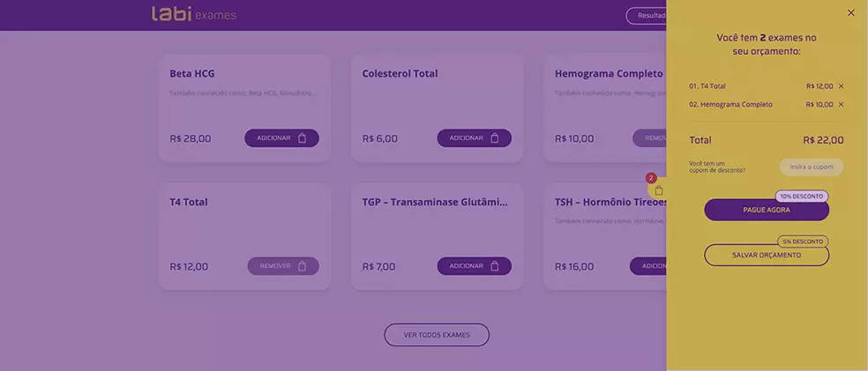Click the Labi exames logo

pos(194,14)
